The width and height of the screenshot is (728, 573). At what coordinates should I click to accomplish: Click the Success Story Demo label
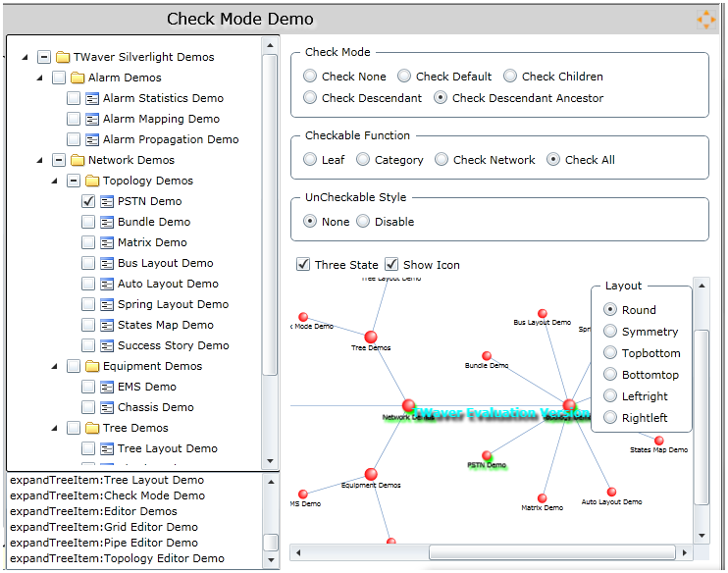174,345
